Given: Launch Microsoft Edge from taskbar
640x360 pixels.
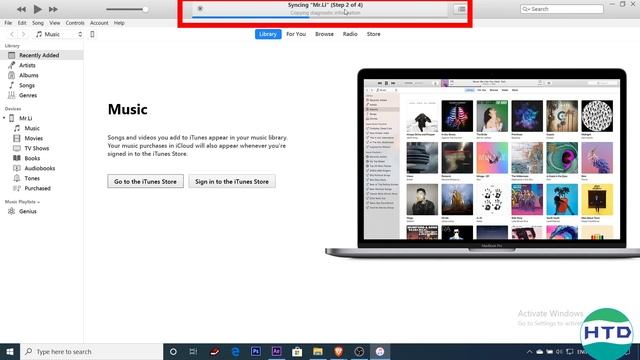Looking at the screenshot, I should click(236, 351).
